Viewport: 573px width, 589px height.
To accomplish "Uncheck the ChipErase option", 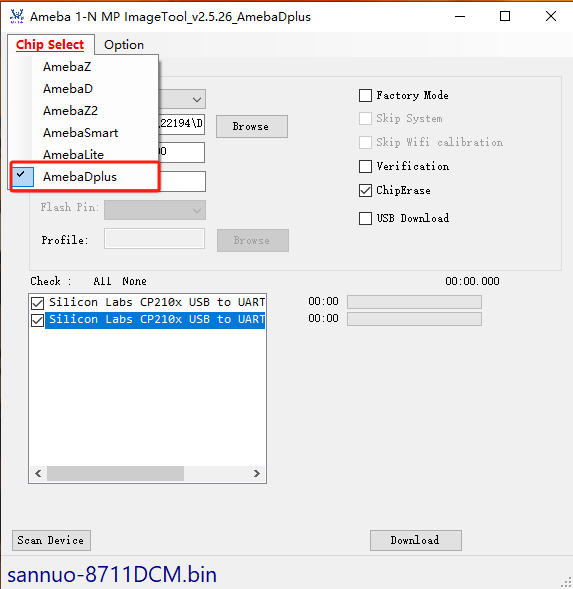I will tap(365, 190).
